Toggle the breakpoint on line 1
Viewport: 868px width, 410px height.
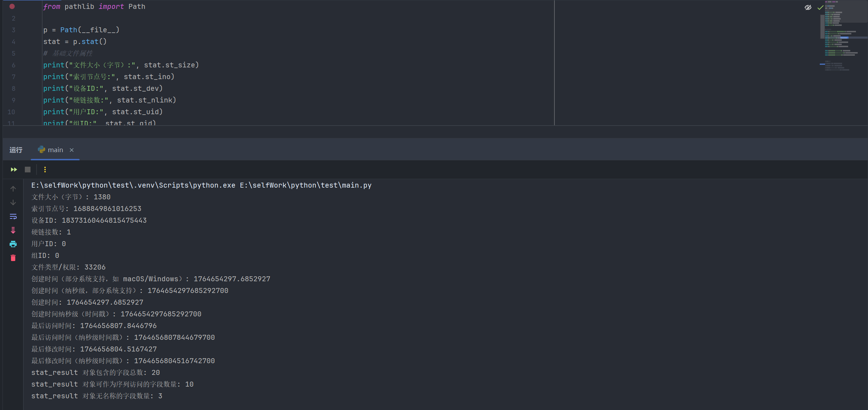(12, 6)
